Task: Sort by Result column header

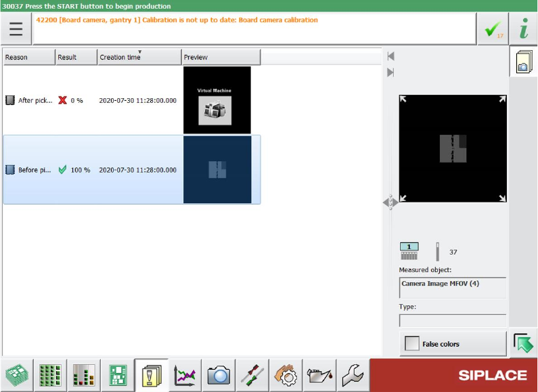Action: [76, 57]
